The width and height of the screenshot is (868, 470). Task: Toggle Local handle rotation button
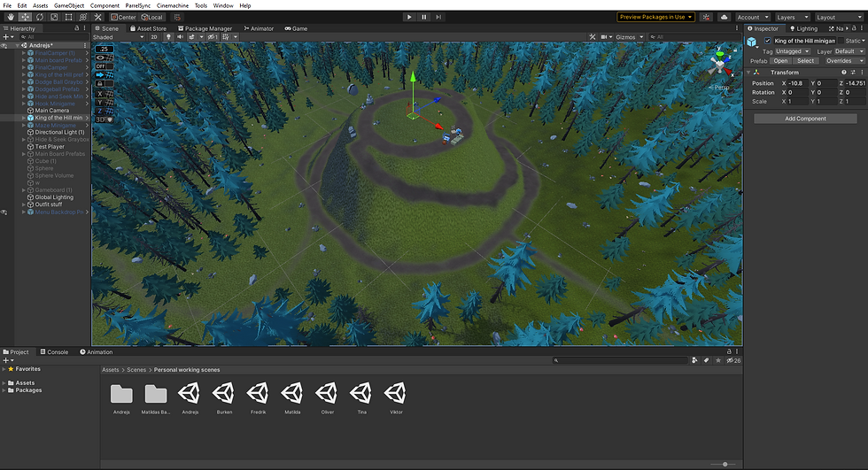pos(151,17)
